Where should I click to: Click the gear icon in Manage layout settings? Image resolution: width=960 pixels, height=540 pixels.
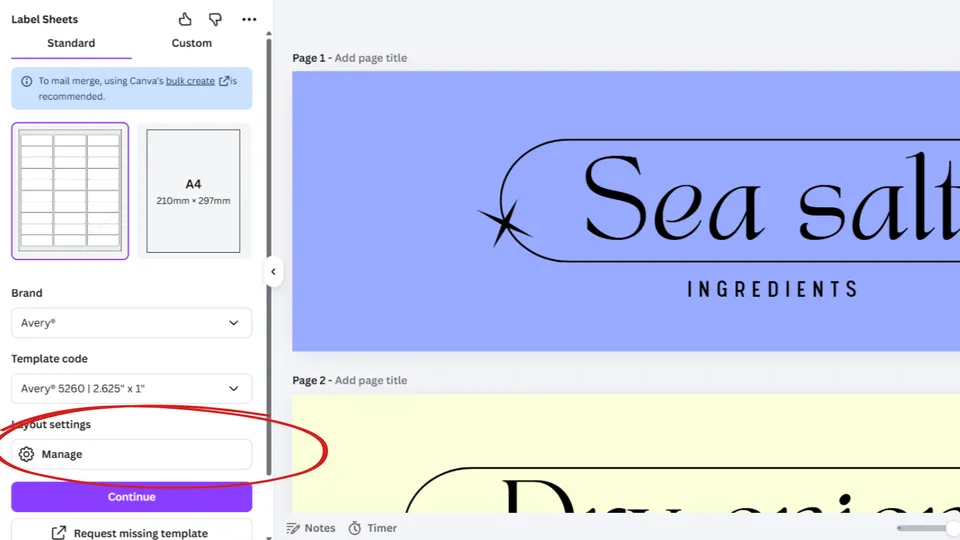coord(26,454)
